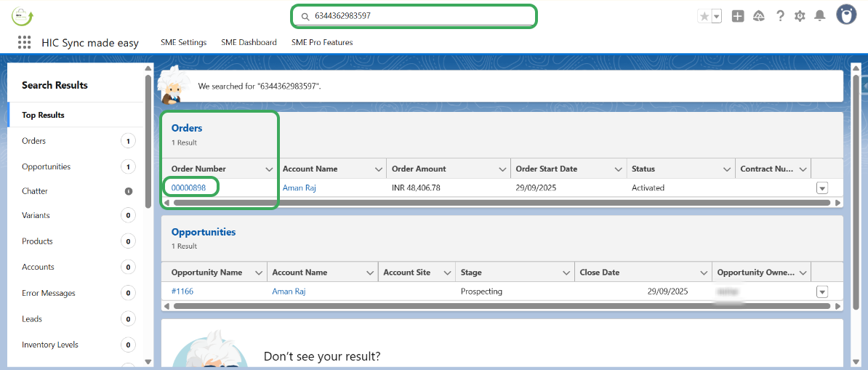Expand Opportunity Name column menu
Image resolution: width=868 pixels, height=370 pixels.
[259, 273]
